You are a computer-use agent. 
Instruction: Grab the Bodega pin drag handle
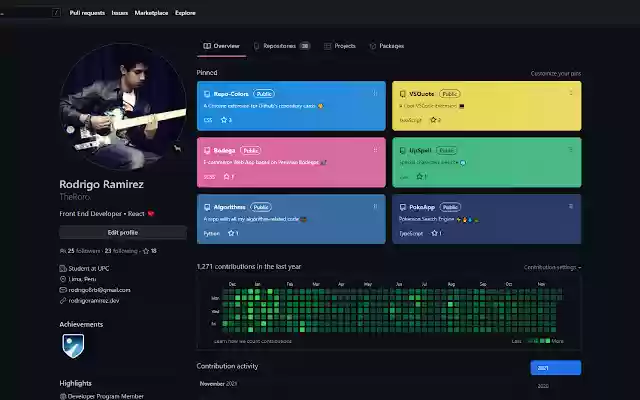[375, 150]
